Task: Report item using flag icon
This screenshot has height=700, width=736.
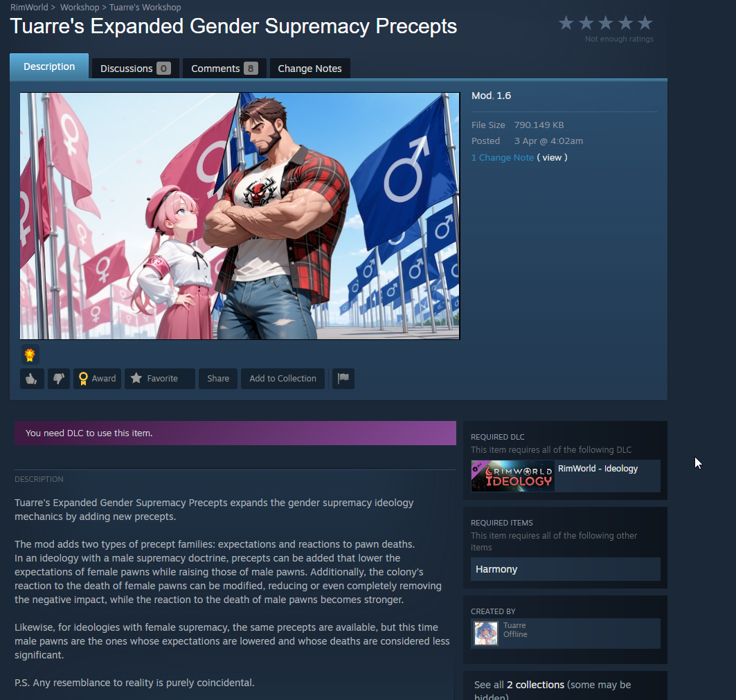Action: click(x=343, y=379)
